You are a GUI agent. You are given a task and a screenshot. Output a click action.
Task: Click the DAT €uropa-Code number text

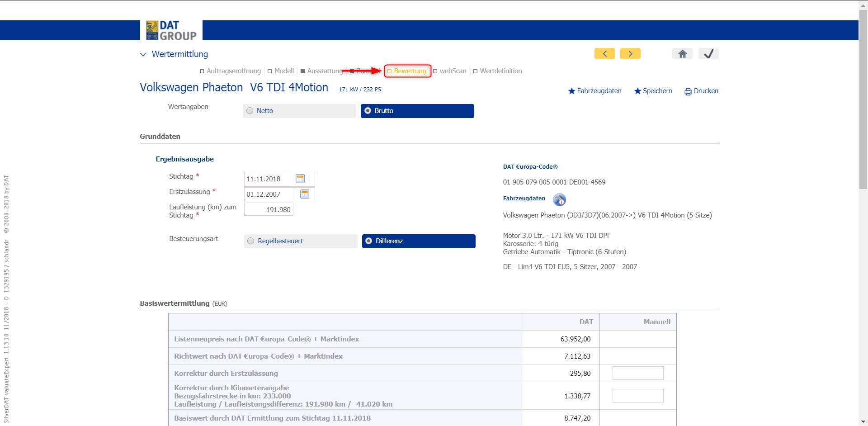point(554,182)
